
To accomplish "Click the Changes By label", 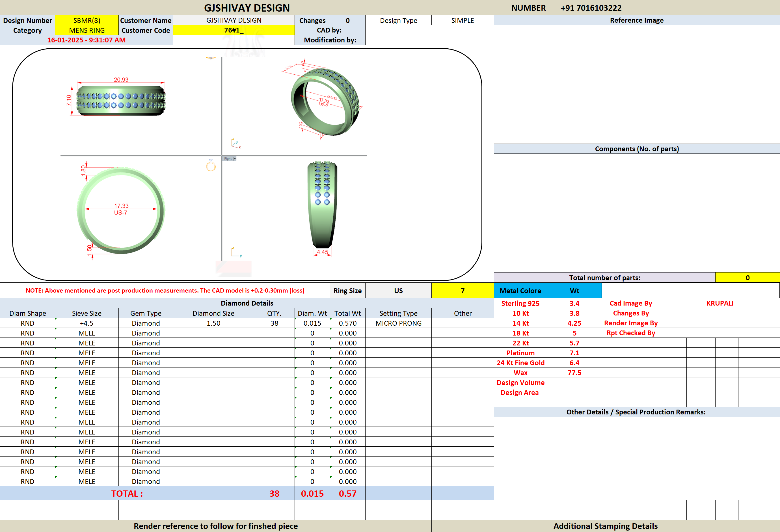I will [x=631, y=313].
